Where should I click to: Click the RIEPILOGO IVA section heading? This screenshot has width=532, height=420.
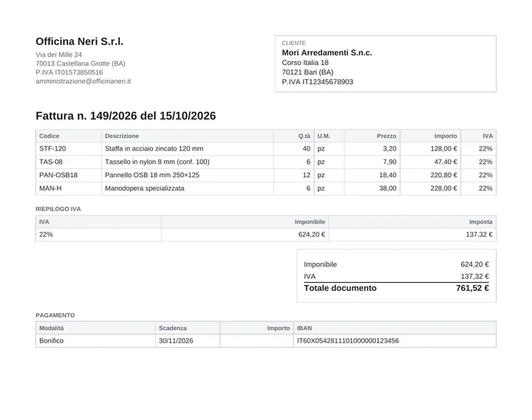58,209
